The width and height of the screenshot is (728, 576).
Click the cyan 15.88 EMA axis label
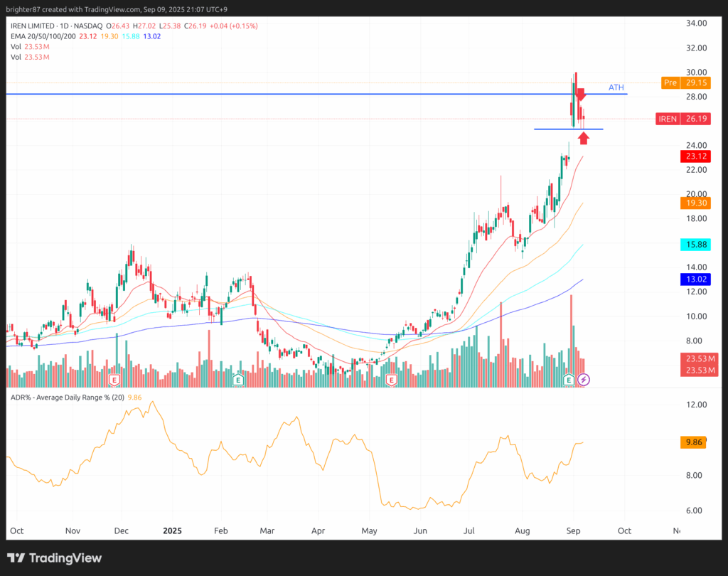[695, 245]
